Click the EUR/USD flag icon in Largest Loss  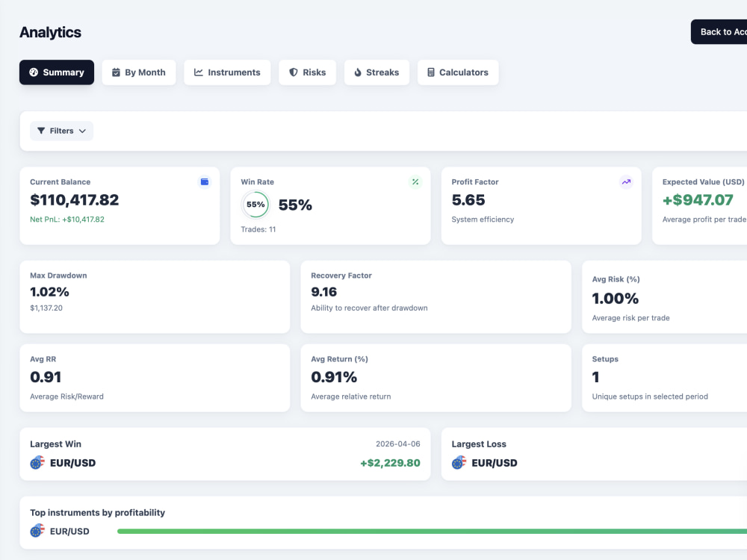click(459, 462)
